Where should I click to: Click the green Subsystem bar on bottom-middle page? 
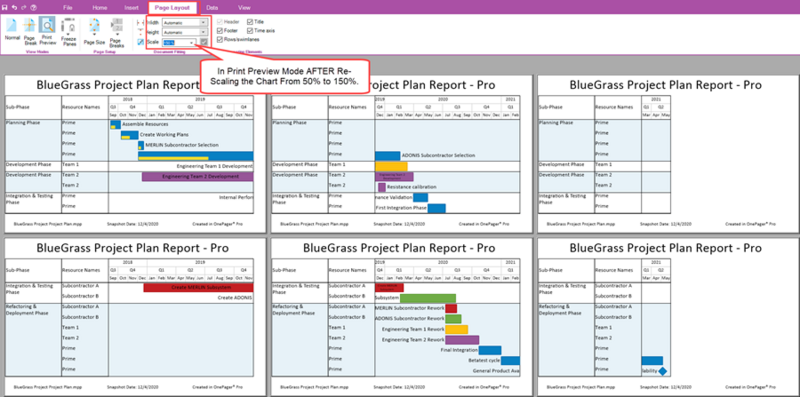pyautogui.click(x=428, y=298)
